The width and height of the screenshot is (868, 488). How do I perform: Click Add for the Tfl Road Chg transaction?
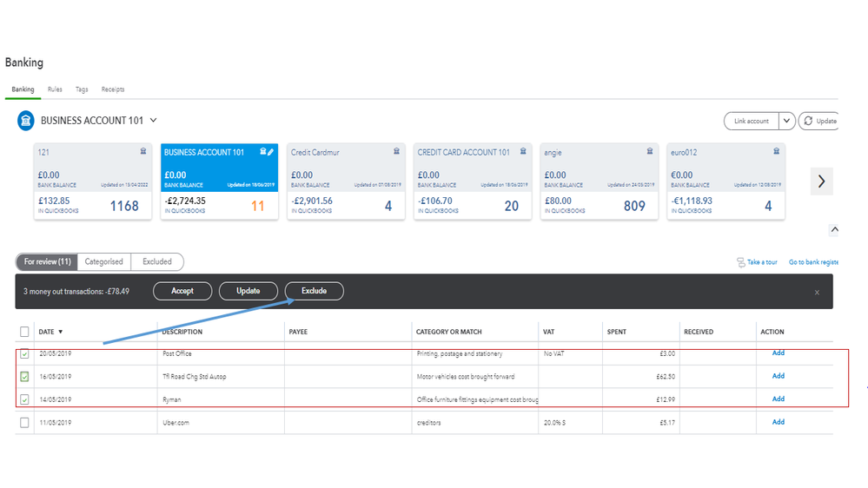pyautogui.click(x=779, y=376)
